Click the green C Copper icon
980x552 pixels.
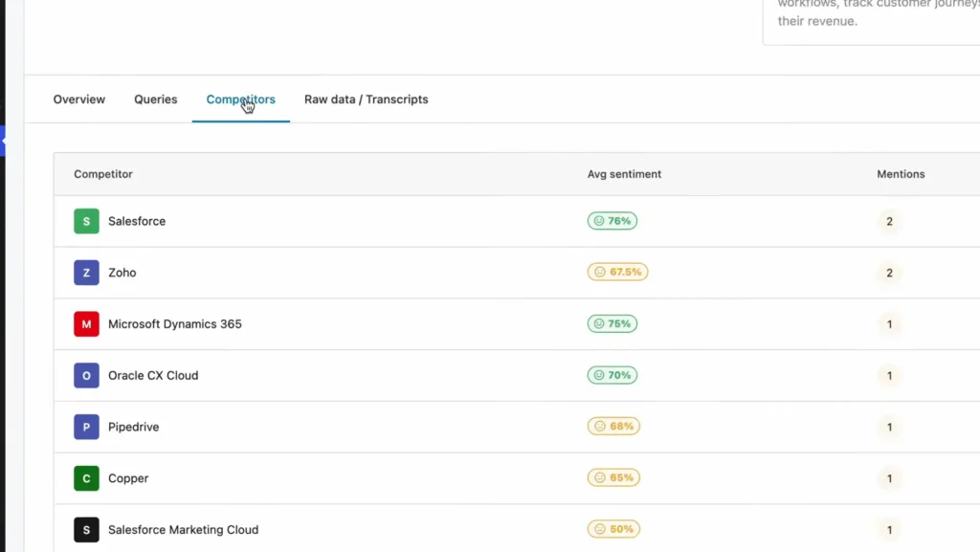(x=86, y=478)
